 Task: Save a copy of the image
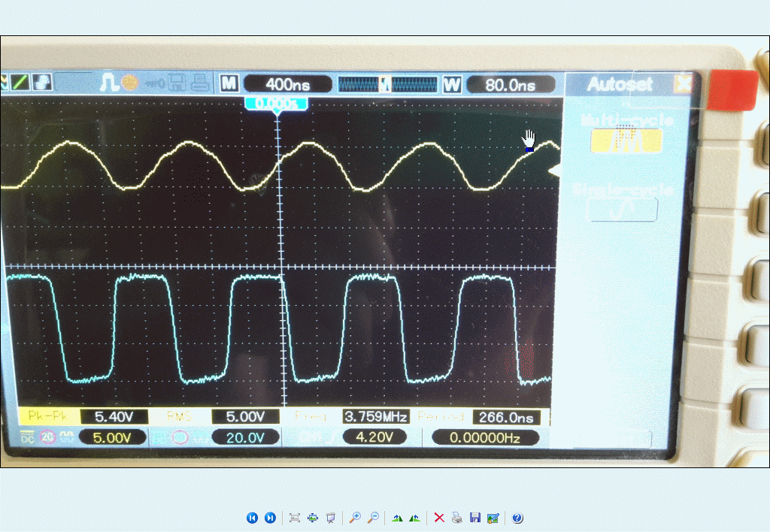[474, 518]
